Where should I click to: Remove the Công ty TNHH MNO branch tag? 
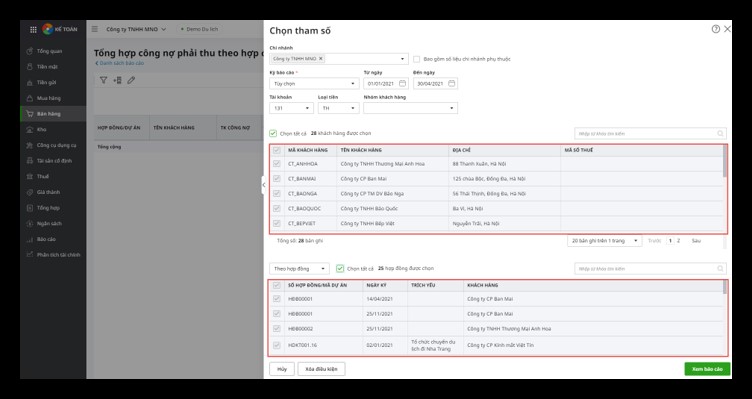(321, 59)
